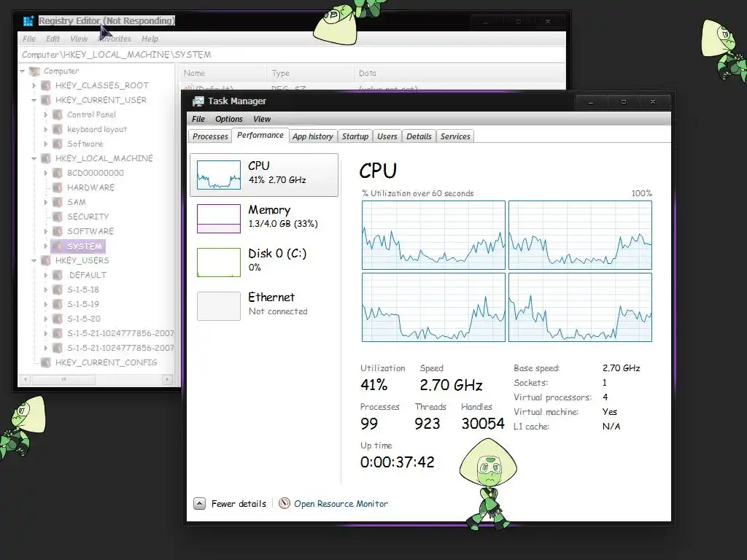747x560 pixels.
Task: Collapse the HKEY_LOCAL_MACHINE node
Action: tap(34, 158)
